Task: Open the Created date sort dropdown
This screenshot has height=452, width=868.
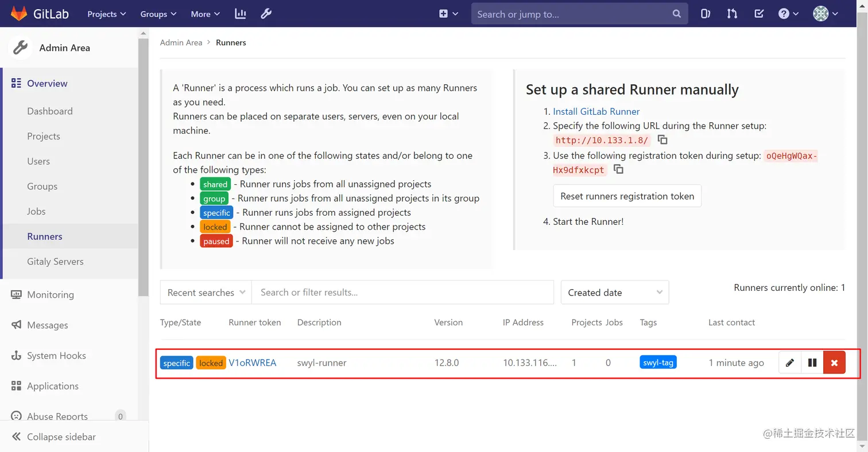Action: click(615, 293)
